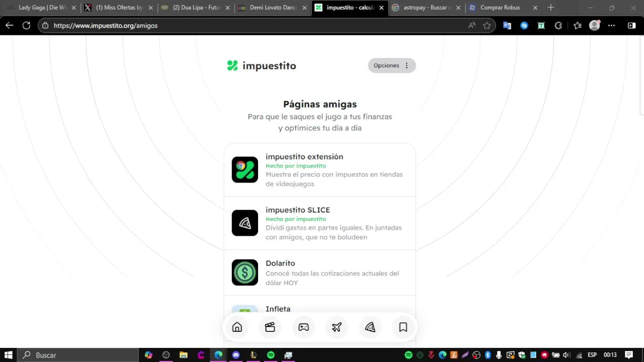Viewport: 644px width, 362px height.
Task: Click the taskbar clock showing 00:13
Action: click(x=610, y=355)
